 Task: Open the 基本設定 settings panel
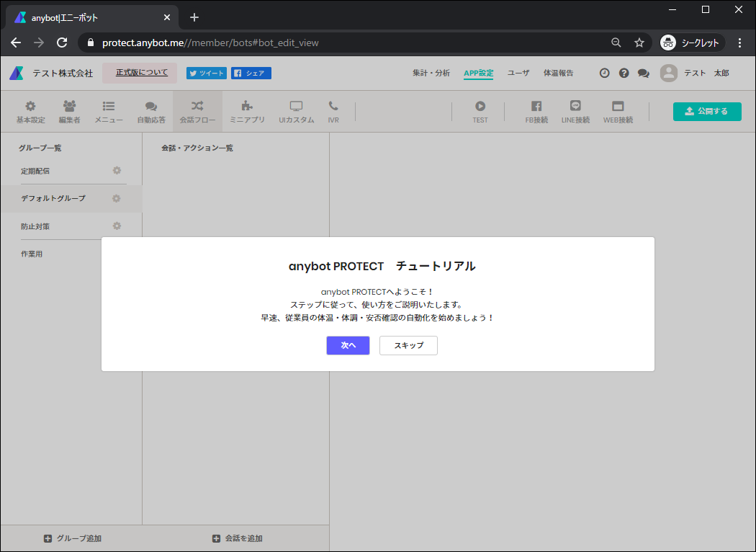tap(30, 111)
